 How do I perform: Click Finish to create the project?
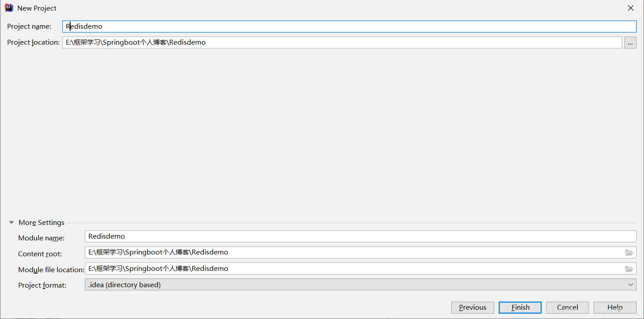coord(520,308)
